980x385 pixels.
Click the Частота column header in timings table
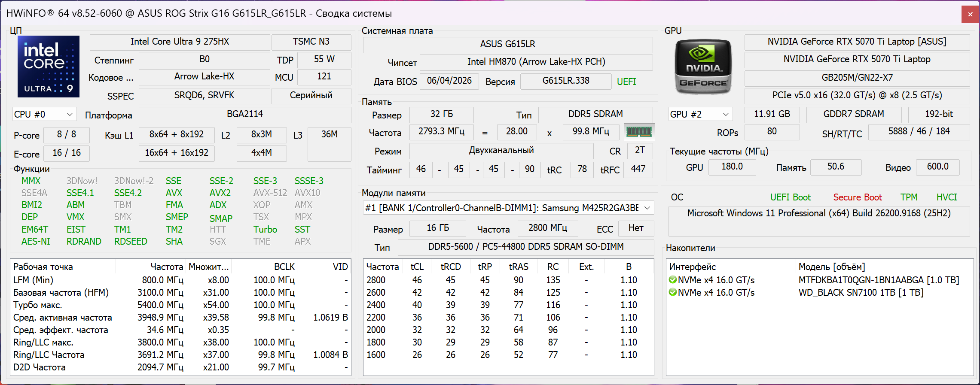(x=382, y=267)
